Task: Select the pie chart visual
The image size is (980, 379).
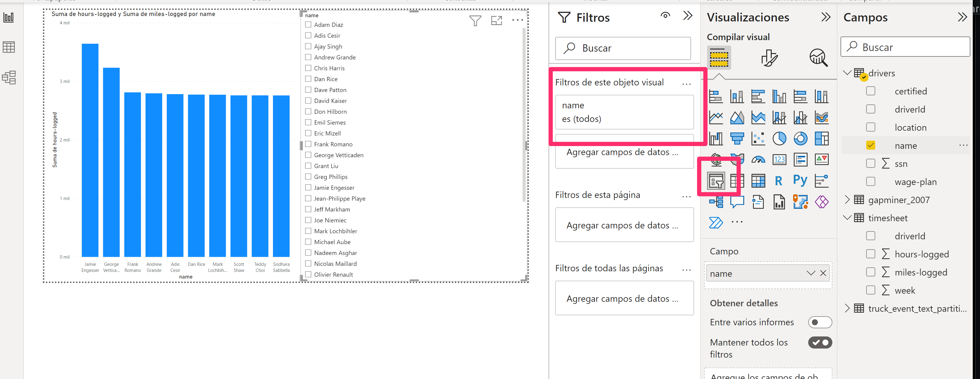Action: (779, 139)
